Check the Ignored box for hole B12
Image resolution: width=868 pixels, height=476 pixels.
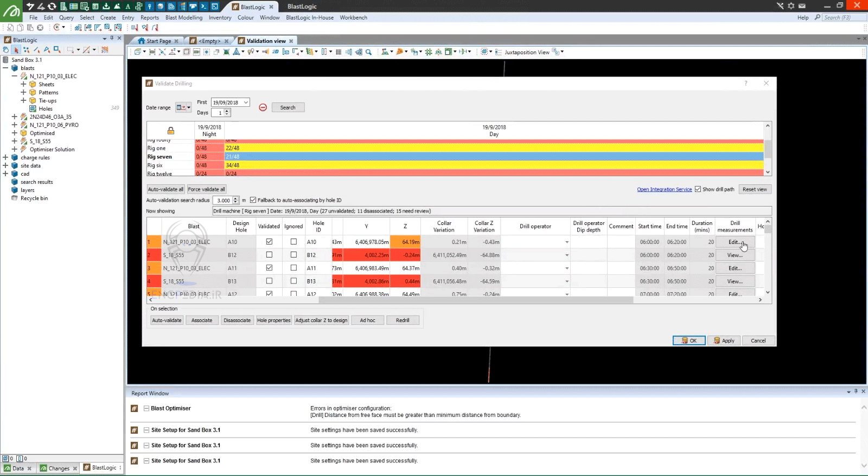[293, 255]
